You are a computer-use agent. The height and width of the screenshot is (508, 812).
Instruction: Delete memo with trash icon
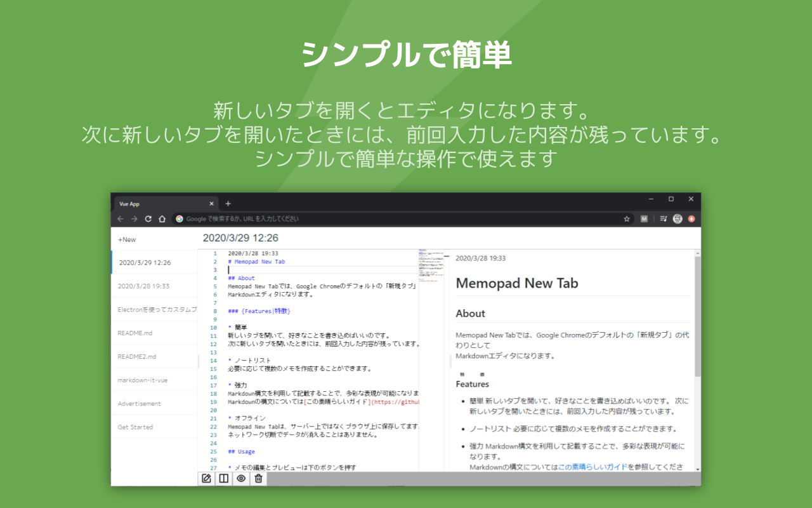coord(258,479)
